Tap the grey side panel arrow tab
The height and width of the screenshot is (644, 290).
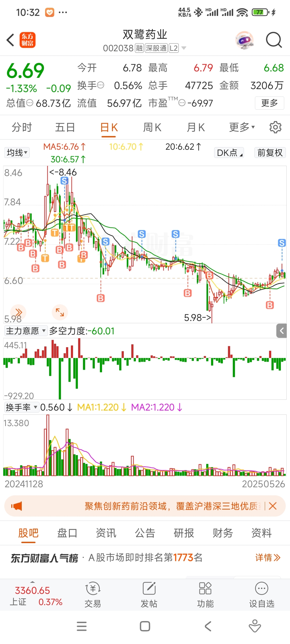281,331
